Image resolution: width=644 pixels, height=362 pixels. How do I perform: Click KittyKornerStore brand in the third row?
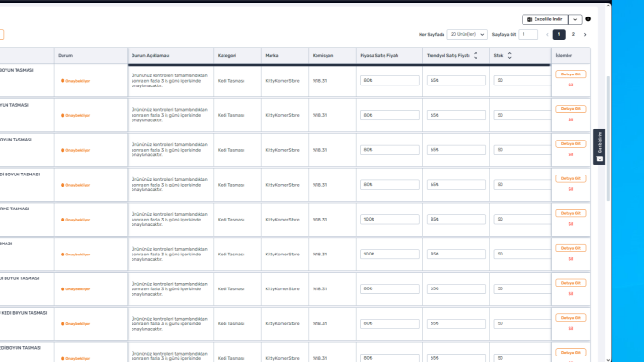coord(282,150)
